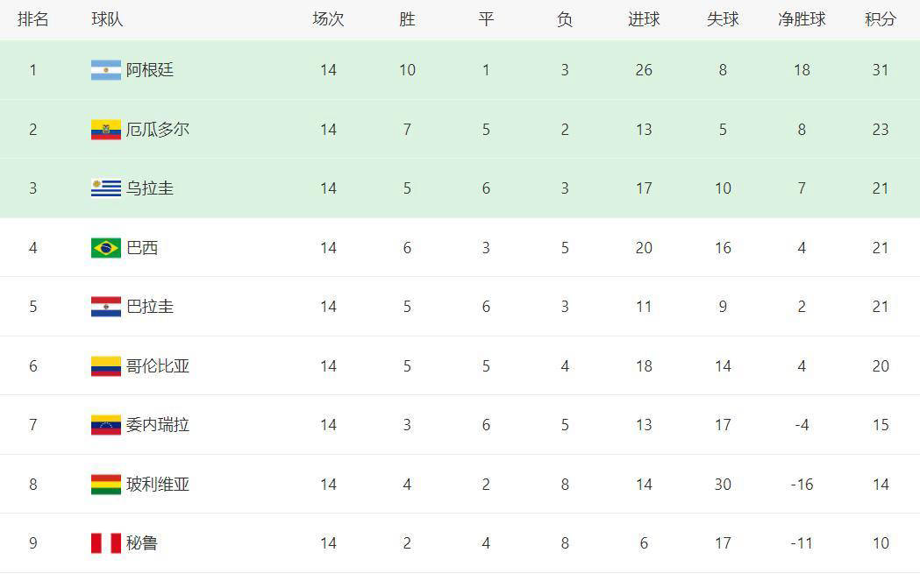Click the Uruguay flag icon

pyautogui.click(x=106, y=188)
